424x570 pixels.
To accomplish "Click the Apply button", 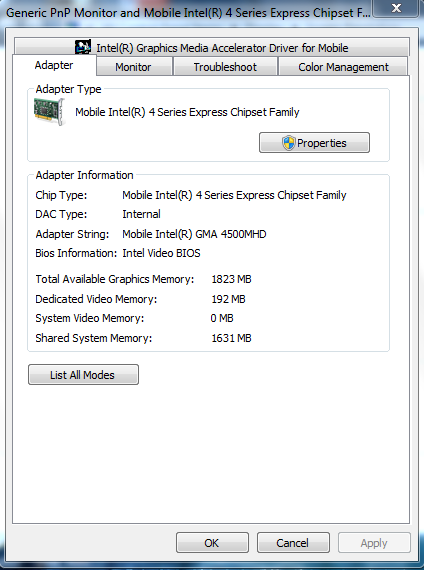I will (374, 543).
